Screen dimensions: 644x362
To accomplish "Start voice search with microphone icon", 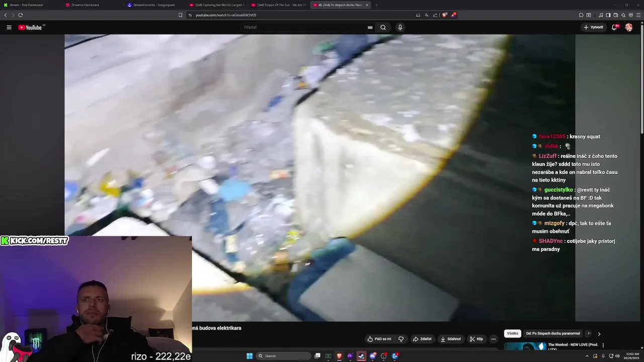I will (x=400, y=27).
